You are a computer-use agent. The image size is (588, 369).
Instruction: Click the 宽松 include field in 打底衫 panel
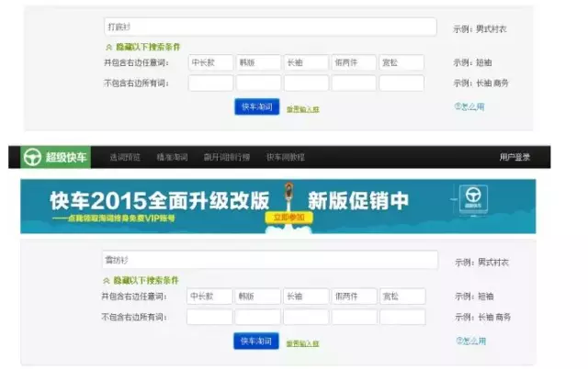click(x=401, y=62)
